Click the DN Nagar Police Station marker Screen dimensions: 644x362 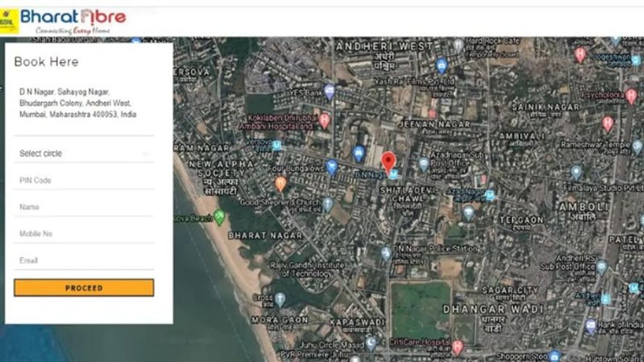click(386, 253)
